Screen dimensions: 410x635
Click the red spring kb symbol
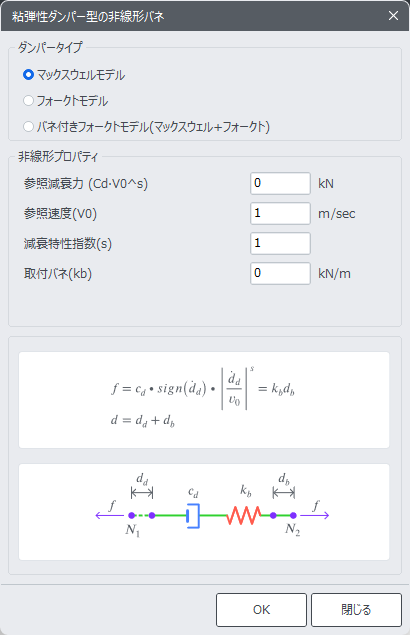click(243, 515)
